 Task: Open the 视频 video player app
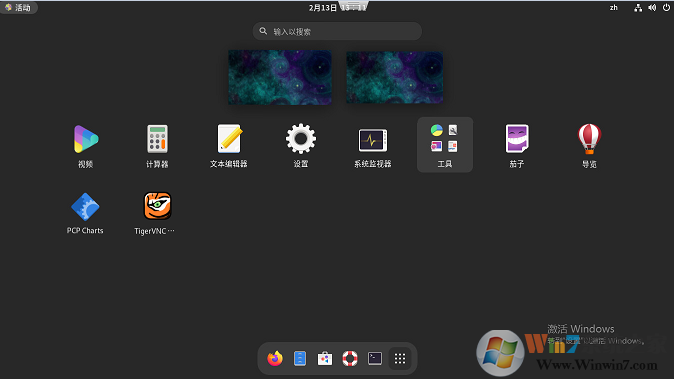pos(86,146)
